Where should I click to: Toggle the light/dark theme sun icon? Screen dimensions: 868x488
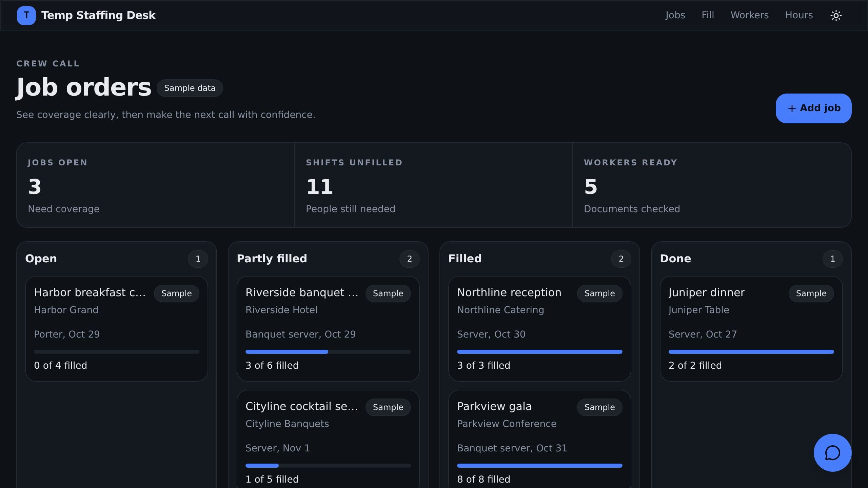836,15
